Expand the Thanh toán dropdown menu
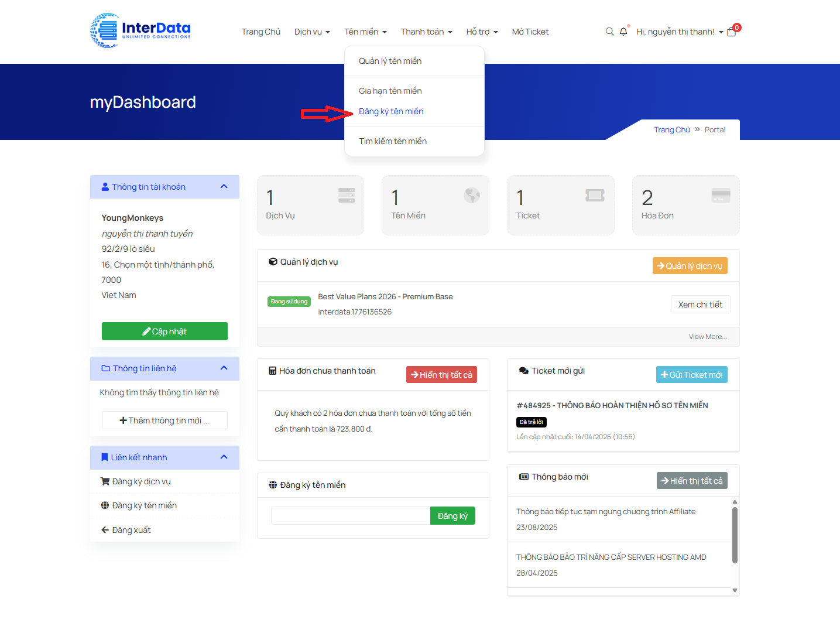 click(426, 32)
